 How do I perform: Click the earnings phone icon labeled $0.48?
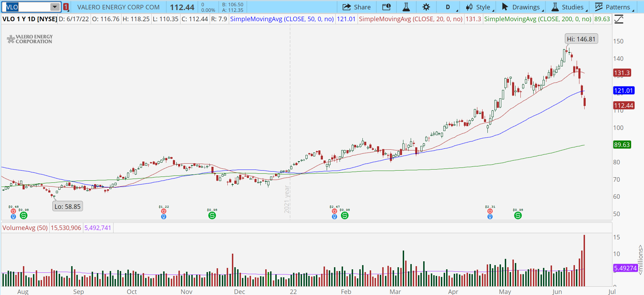[13, 211]
